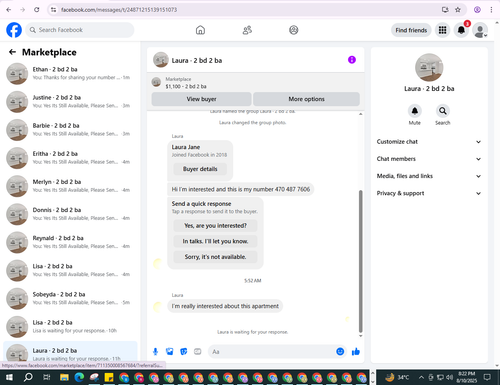This screenshot has height=385, width=500.
Task: Open the emoji picker in message box
Action: pos(340,351)
